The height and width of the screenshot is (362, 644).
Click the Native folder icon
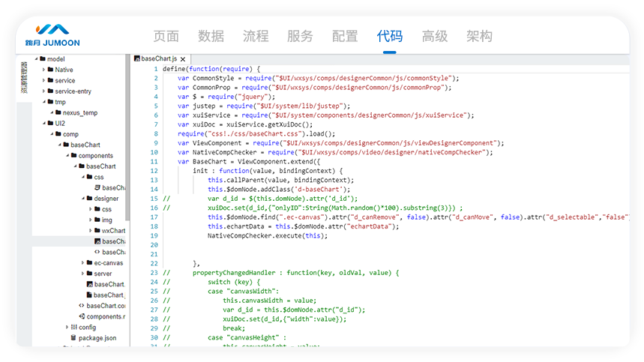click(50, 70)
